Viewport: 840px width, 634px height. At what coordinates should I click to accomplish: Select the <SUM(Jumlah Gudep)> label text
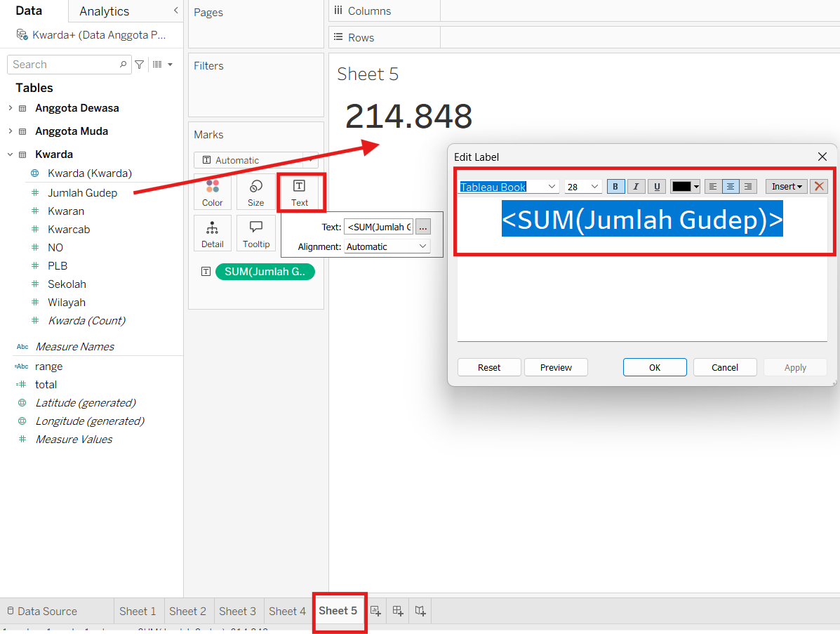642,218
